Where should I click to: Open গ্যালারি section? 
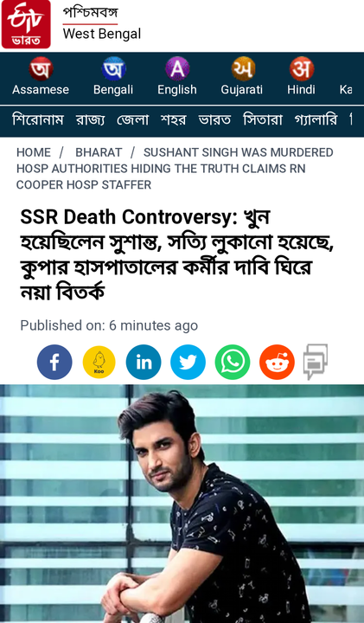click(316, 119)
